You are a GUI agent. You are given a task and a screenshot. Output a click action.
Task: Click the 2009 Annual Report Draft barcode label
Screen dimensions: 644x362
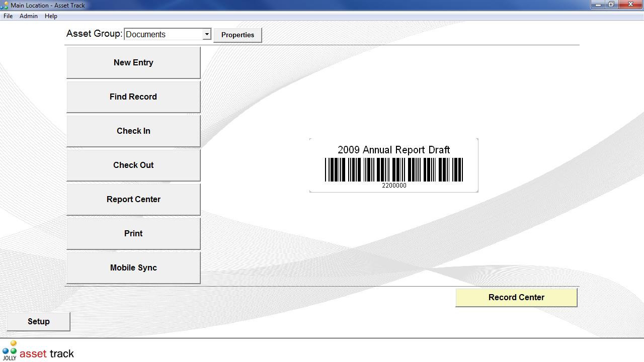tap(393, 165)
